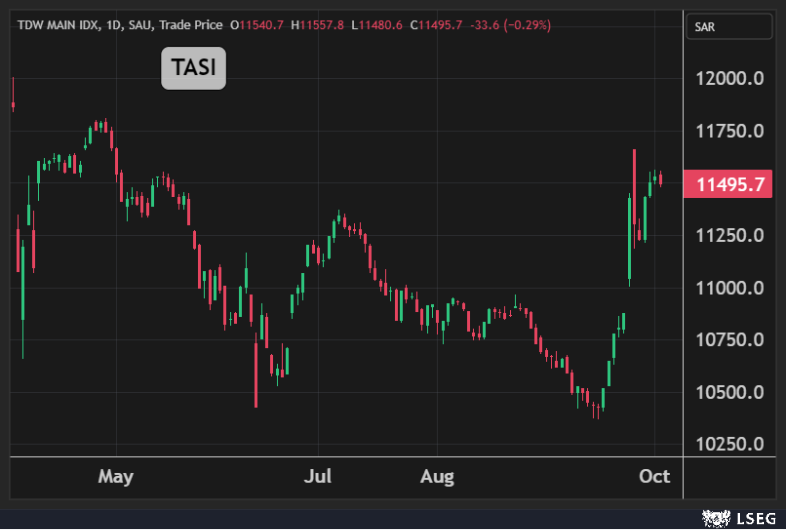Click the Aug label on time axis
The image size is (786, 530).
437,476
